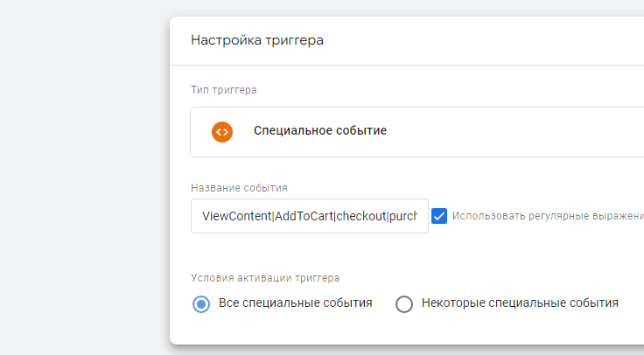Viewport: 644px width, 355px height.
Task: Click the ViewContent text in event name field
Action: pos(236,216)
